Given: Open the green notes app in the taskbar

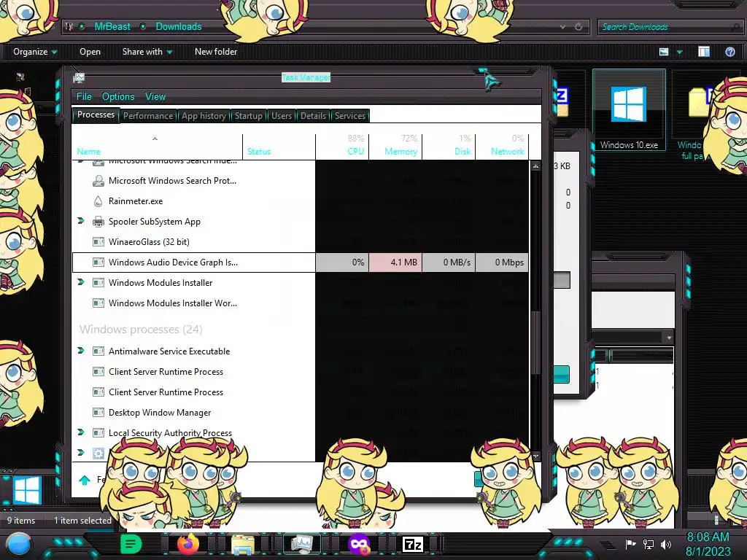Looking at the screenshot, I should (131, 544).
